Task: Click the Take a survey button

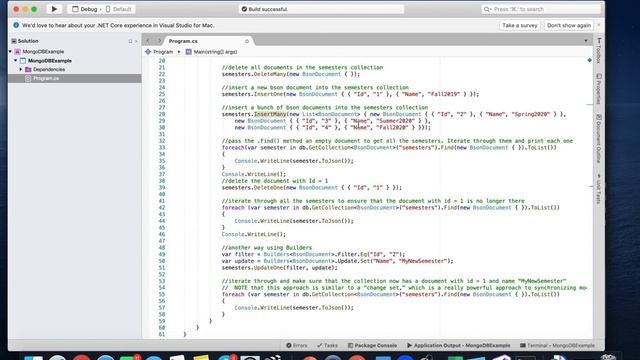Action: 520,25
